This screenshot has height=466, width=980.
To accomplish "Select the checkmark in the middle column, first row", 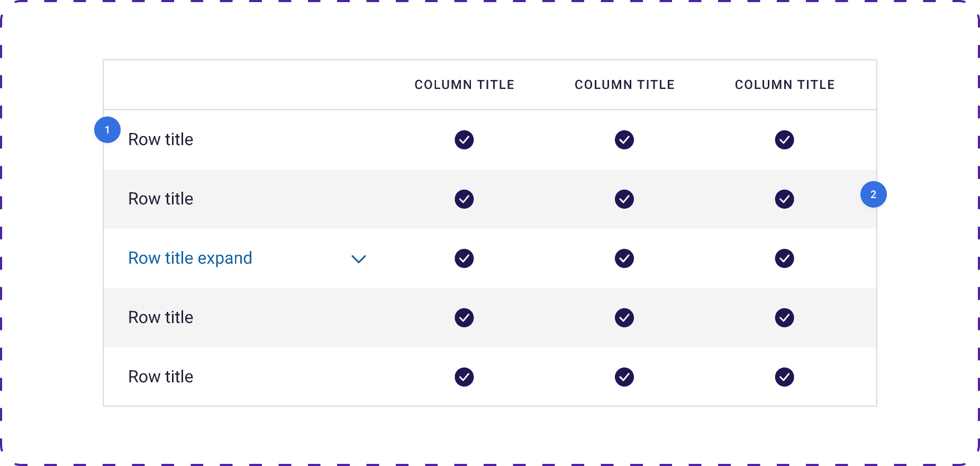I will (x=624, y=139).
